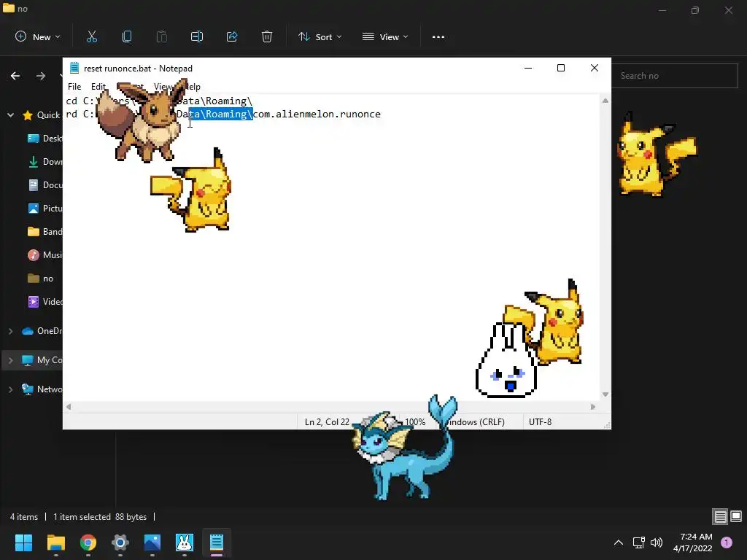Click the volume speaker tray icon
The height and width of the screenshot is (560, 747).
pyautogui.click(x=657, y=542)
